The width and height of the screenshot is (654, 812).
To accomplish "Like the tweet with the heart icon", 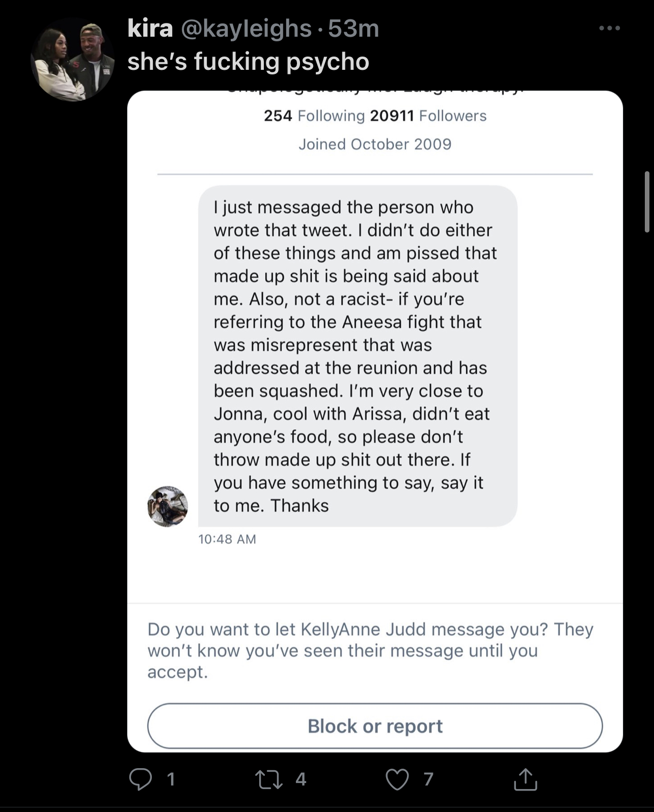I will pyautogui.click(x=397, y=779).
